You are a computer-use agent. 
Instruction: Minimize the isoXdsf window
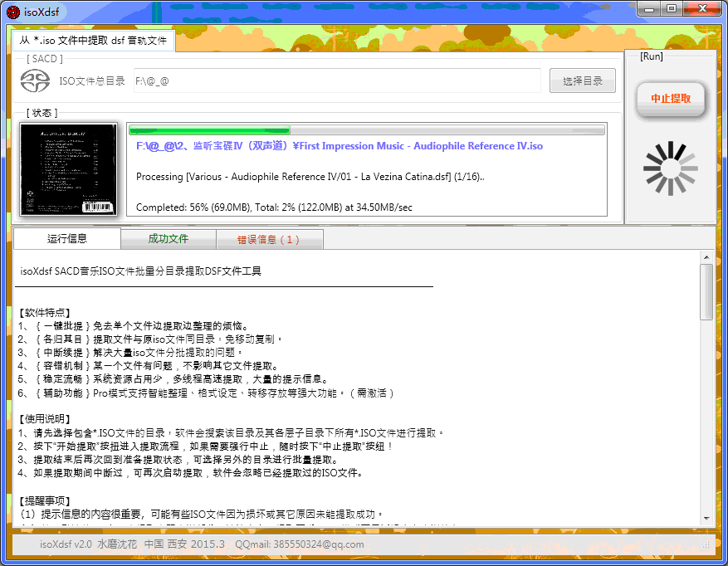point(648,8)
